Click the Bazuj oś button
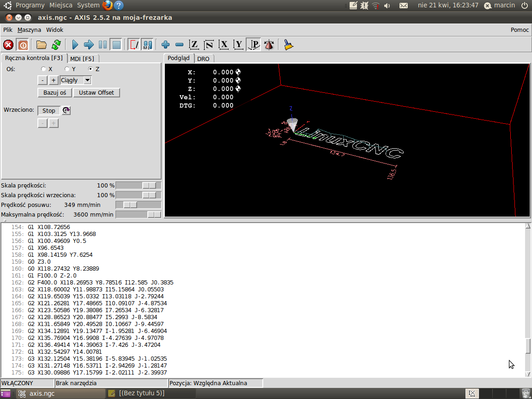This screenshot has height=399, width=532. (x=55, y=93)
